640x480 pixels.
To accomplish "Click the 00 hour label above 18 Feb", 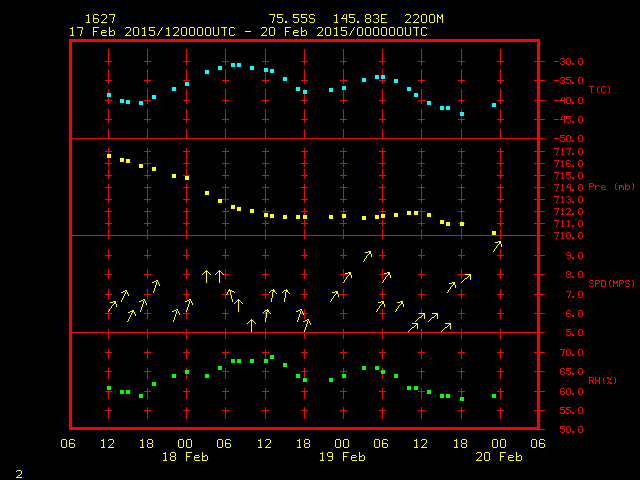I will [185, 444].
